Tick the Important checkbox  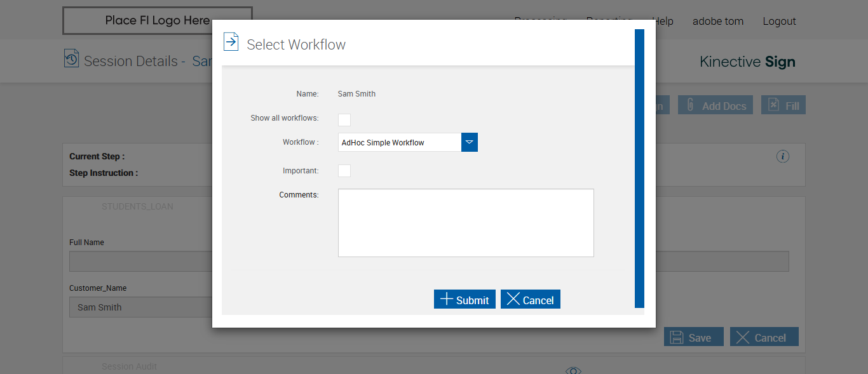(x=344, y=171)
